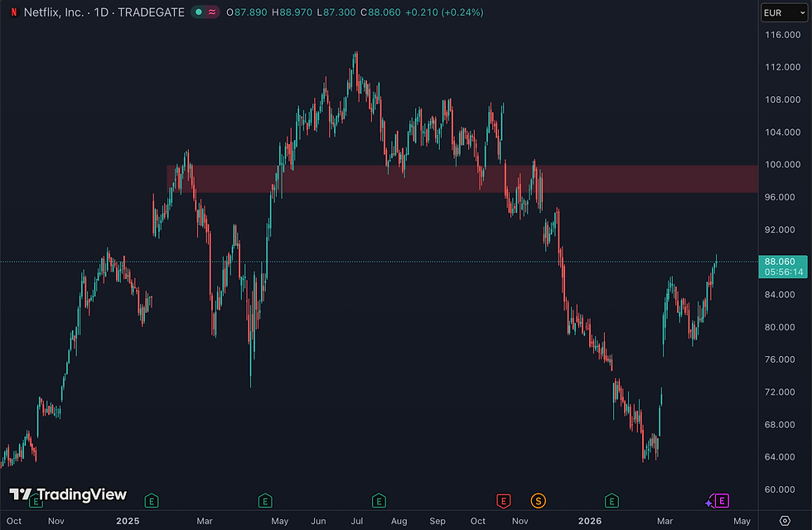Open the purple upcoming earnings marker
This screenshot has height=530, width=812.
click(722, 500)
